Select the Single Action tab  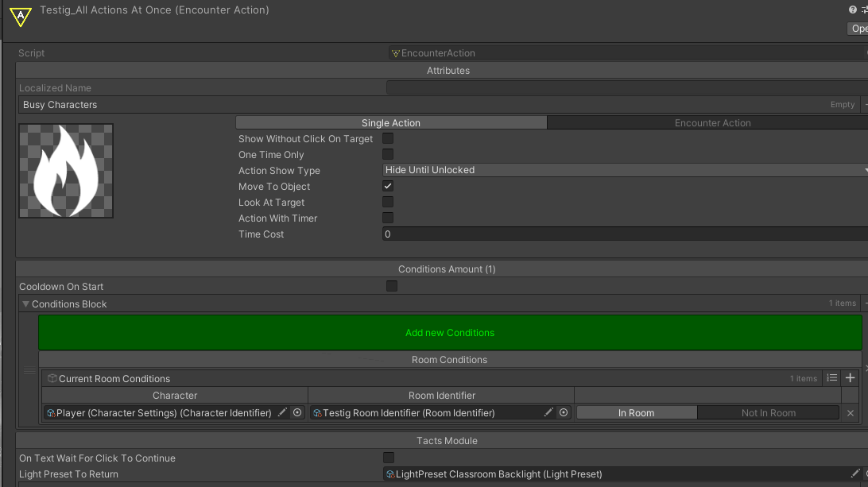click(x=391, y=123)
